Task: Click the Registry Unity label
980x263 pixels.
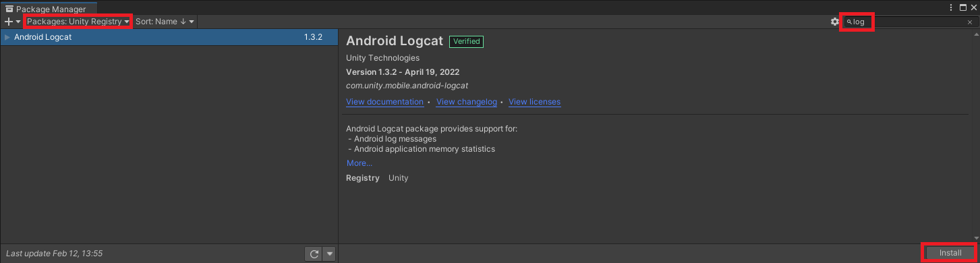Action: (377, 178)
